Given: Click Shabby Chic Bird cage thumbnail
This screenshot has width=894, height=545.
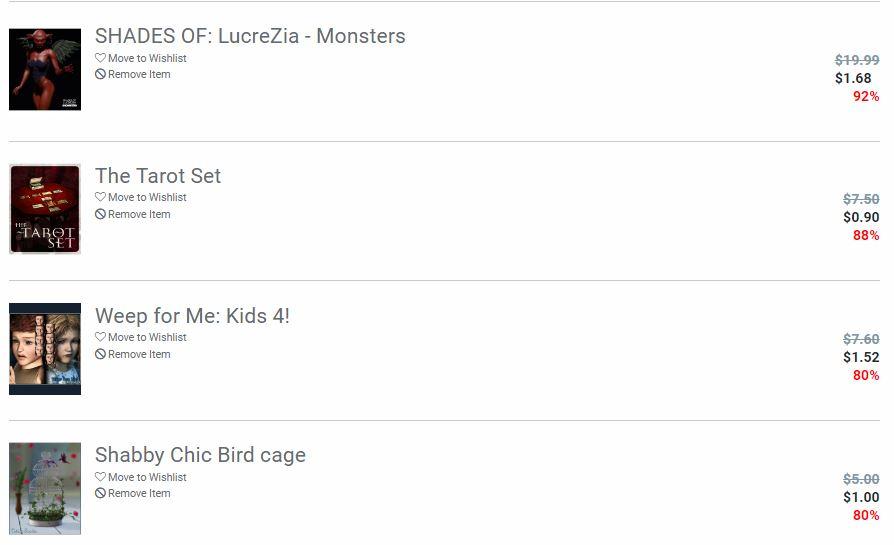Looking at the screenshot, I should tap(45, 489).
